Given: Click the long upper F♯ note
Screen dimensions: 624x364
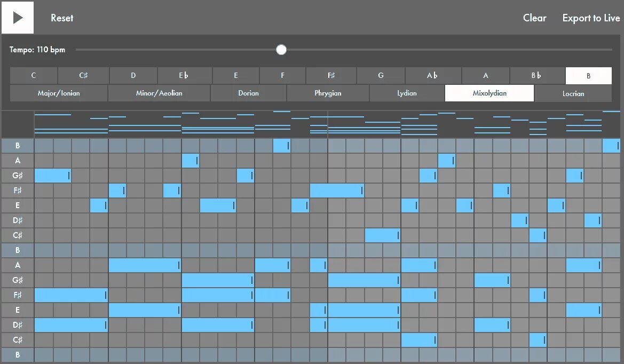Looking at the screenshot, I should 337,190.
